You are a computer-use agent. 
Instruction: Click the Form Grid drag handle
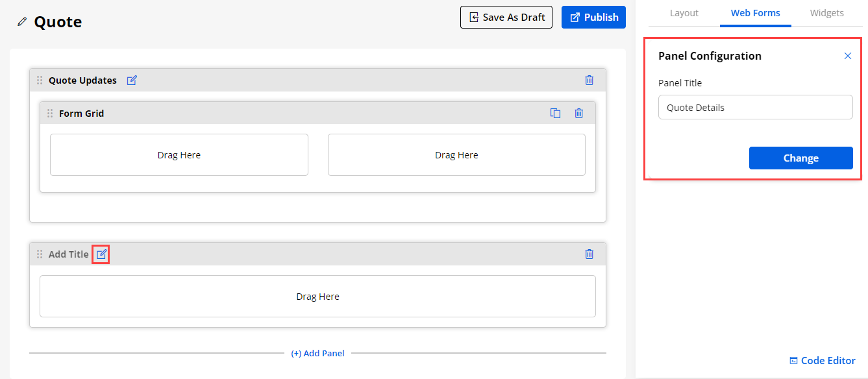click(x=50, y=114)
